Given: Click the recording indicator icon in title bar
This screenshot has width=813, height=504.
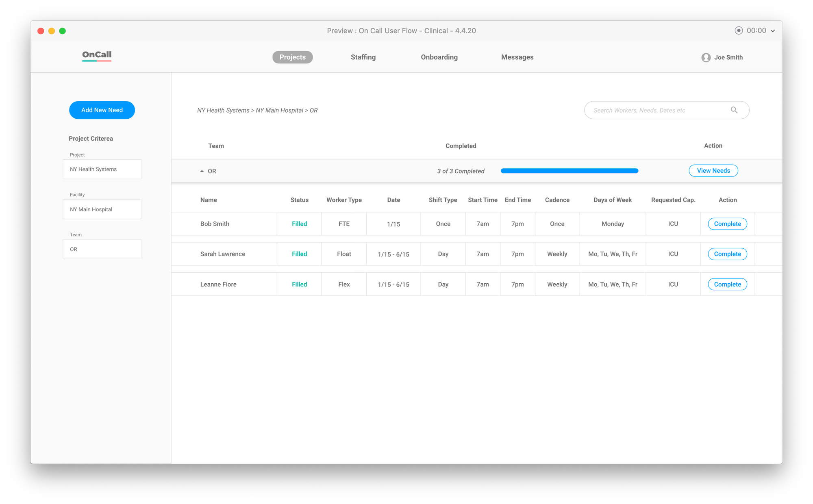Looking at the screenshot, I should coord(739,30).
